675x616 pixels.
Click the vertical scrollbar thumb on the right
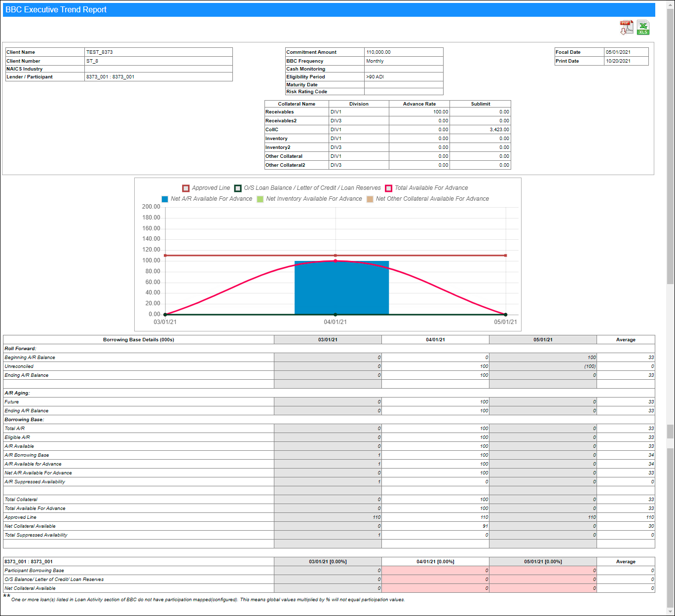pos(670,148)
